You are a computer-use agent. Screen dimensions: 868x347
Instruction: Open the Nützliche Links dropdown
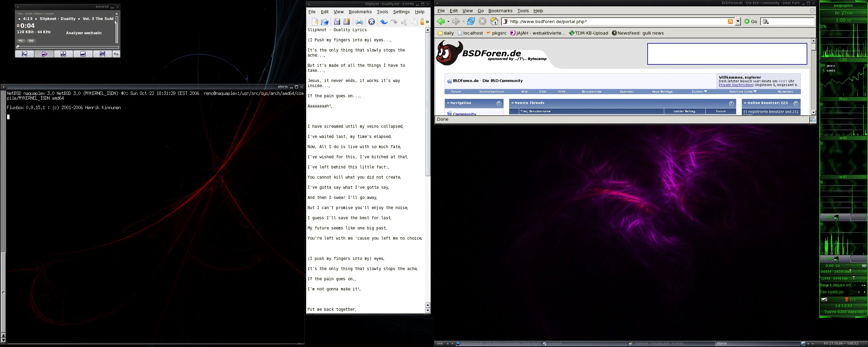pos(743,91)
